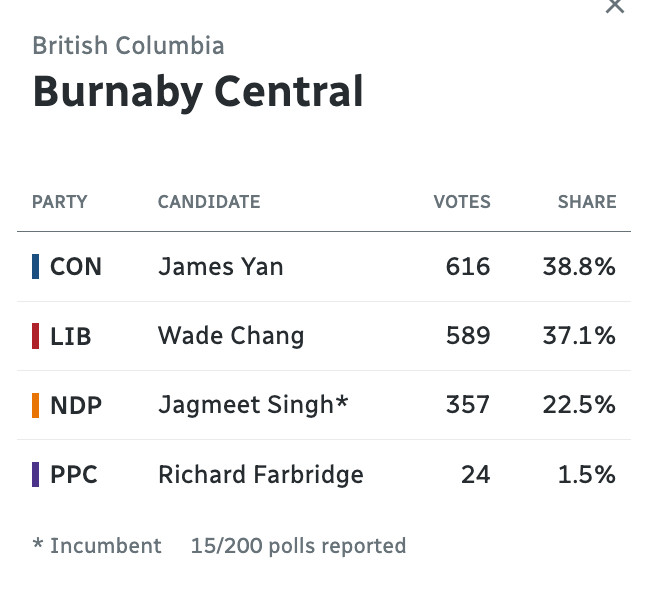
Task: Select the PPC party label
Action: click(x=74, y=475)
